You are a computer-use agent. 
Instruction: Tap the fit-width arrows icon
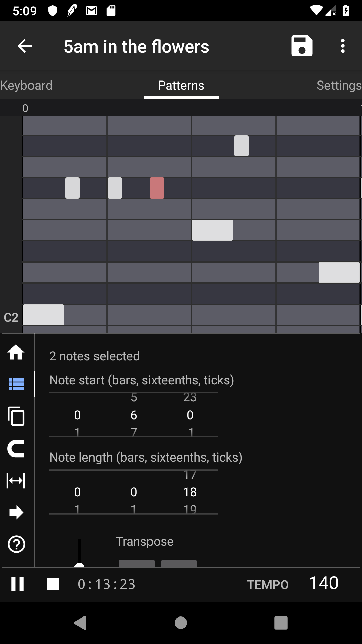pyautogui.click(x=16, y=480)
